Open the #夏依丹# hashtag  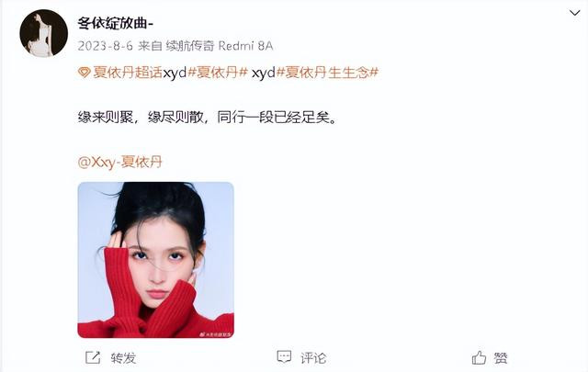point(218,73)
